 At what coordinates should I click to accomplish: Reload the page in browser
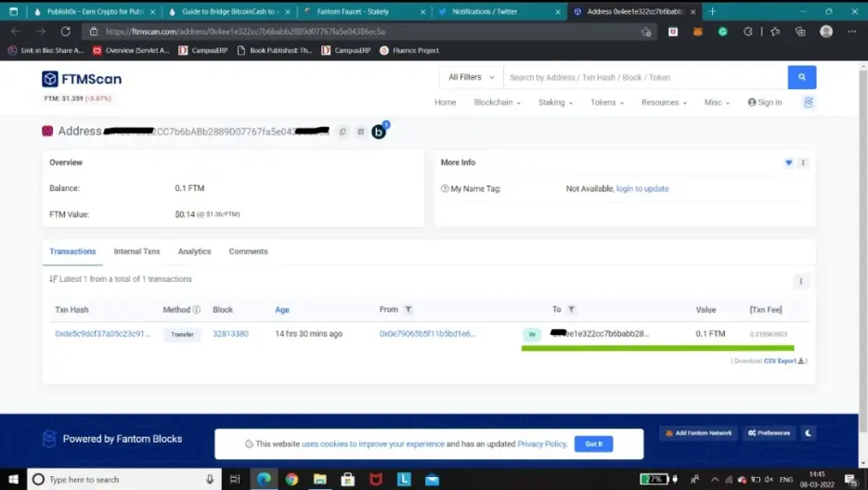pyautogui.click(x=65, y=32)
